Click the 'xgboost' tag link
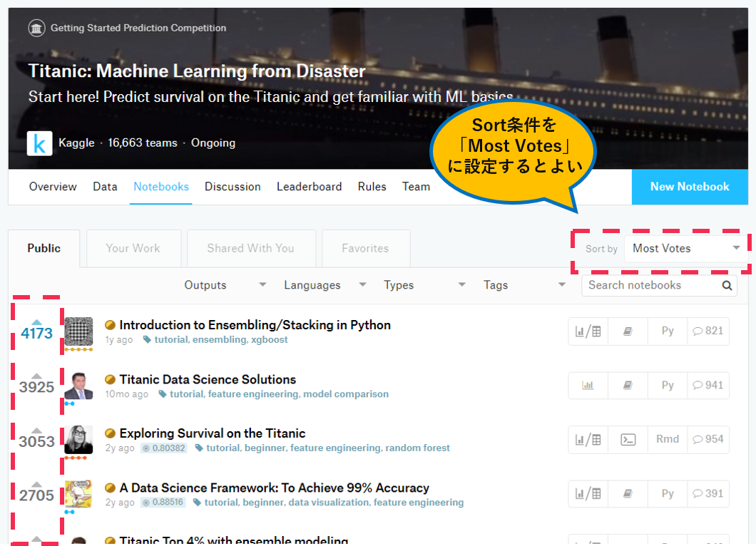756x546 pixels. [x=270, y=340]
